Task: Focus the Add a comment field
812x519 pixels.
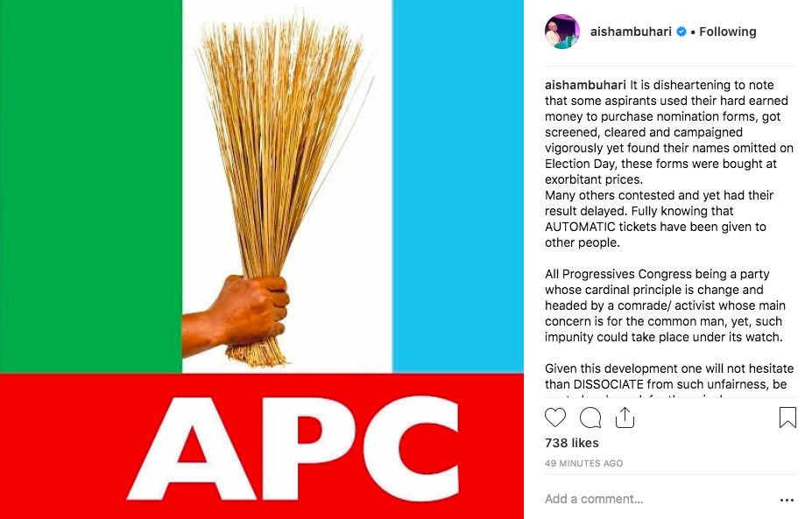Action: (x=658, y=500)
